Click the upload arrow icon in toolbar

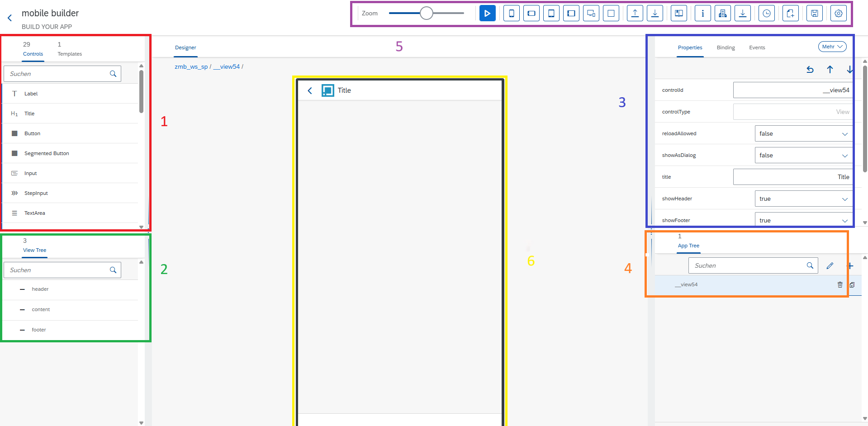635,14
